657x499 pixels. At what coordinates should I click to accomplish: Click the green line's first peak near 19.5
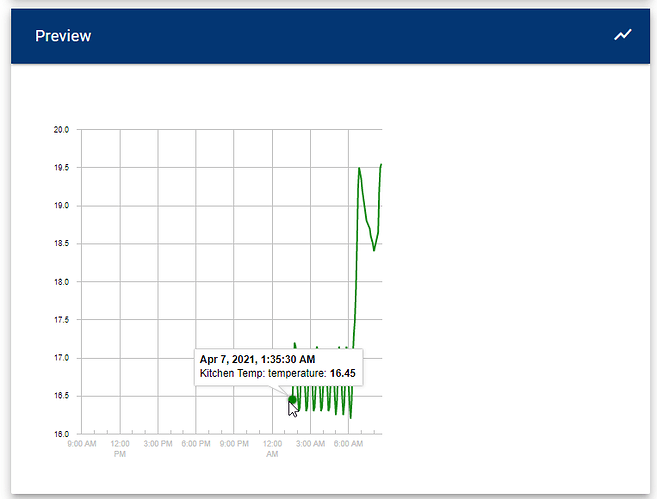coord(359,169)
